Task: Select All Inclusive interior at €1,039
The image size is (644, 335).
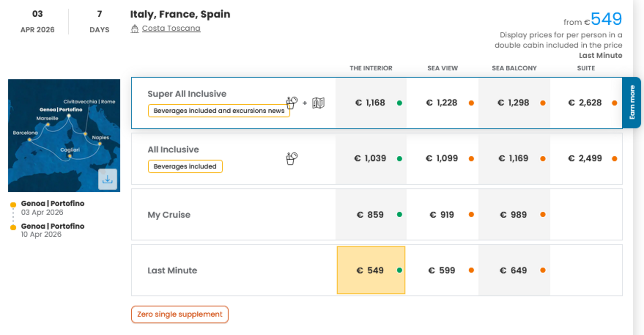Action: pos(370,159)
